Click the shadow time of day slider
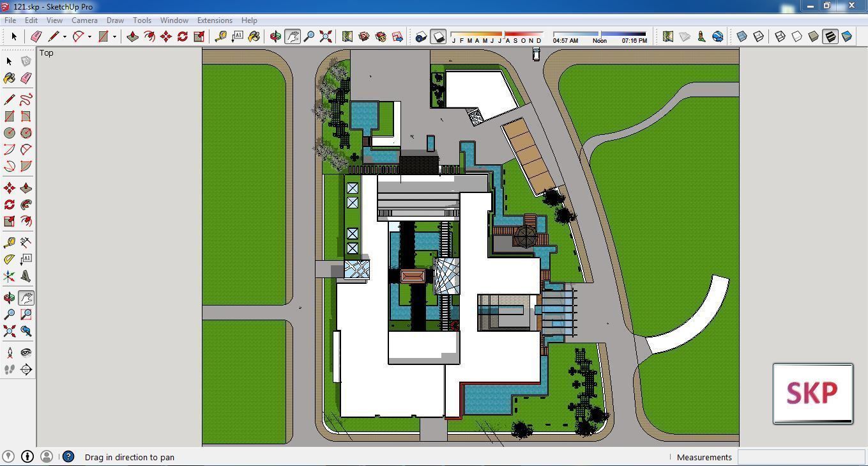Screen dimensions: 868x466 coord(600,34)
